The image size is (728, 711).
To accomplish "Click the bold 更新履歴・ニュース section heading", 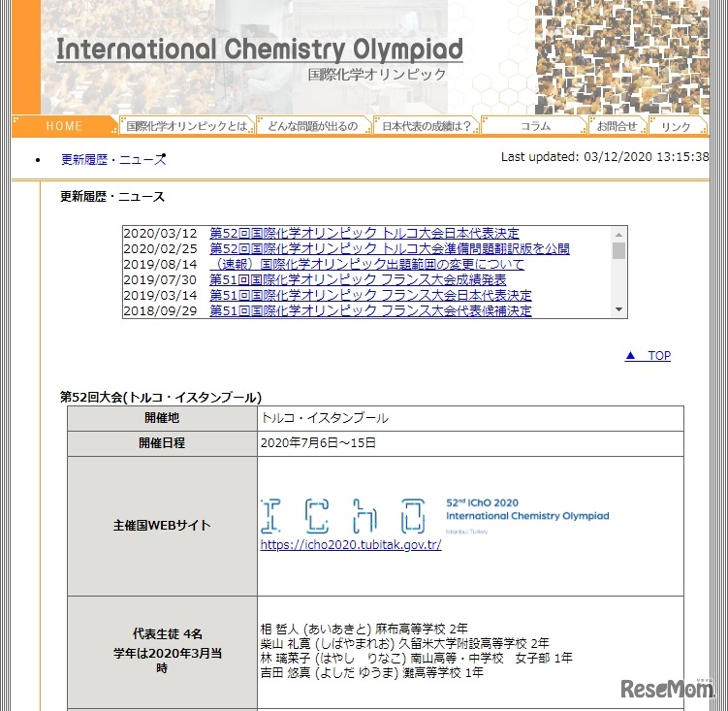I will pos(112,197).
